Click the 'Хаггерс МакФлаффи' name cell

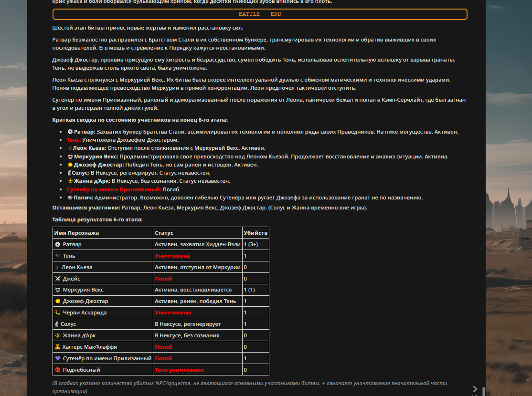click(103, 347)
